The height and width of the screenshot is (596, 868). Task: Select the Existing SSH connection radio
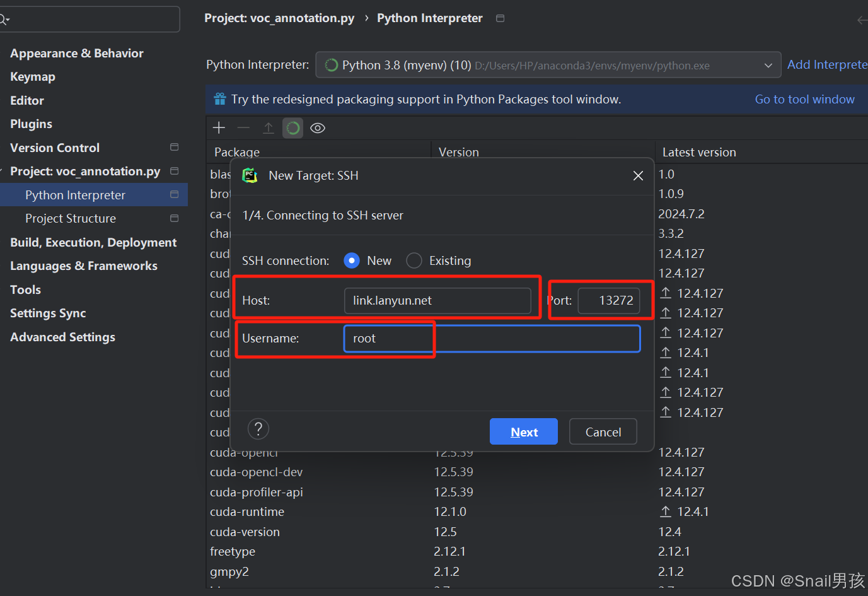pos(414,260)
